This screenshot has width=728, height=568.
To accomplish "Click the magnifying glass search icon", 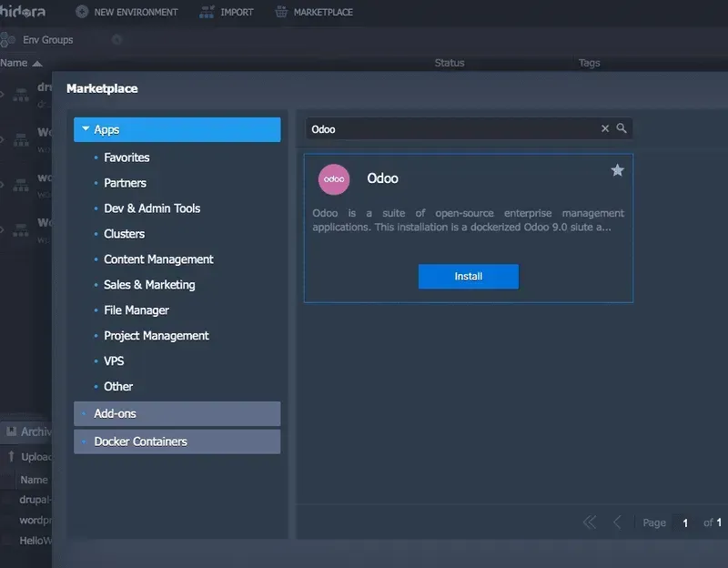I will coord(622,128).
